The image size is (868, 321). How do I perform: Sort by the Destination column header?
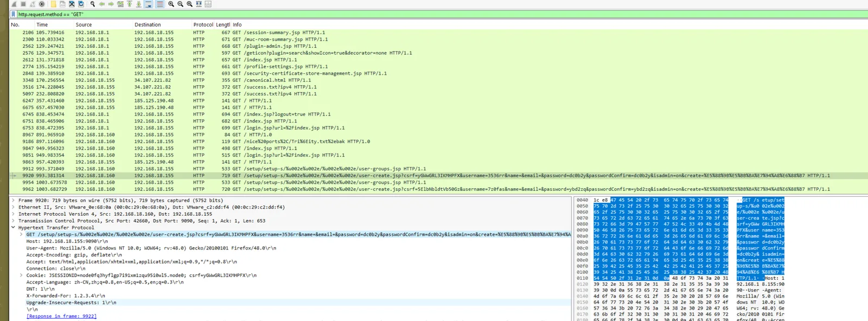[x=162, y=24]
